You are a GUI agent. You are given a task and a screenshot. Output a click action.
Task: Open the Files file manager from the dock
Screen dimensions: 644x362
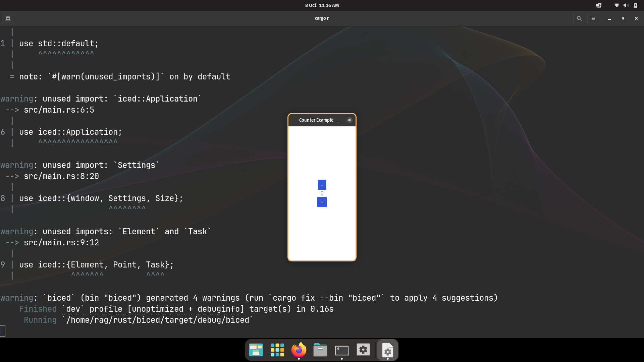[320, 350]
